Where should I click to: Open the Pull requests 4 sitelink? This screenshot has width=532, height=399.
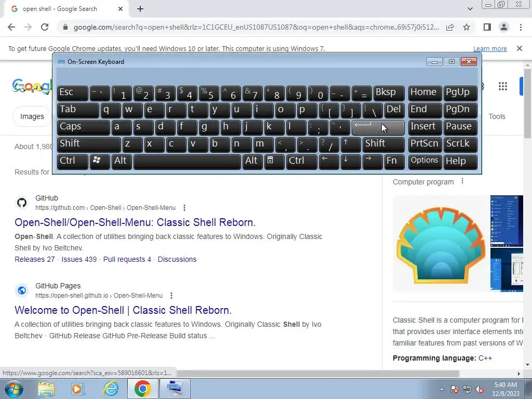pos(127,259)
